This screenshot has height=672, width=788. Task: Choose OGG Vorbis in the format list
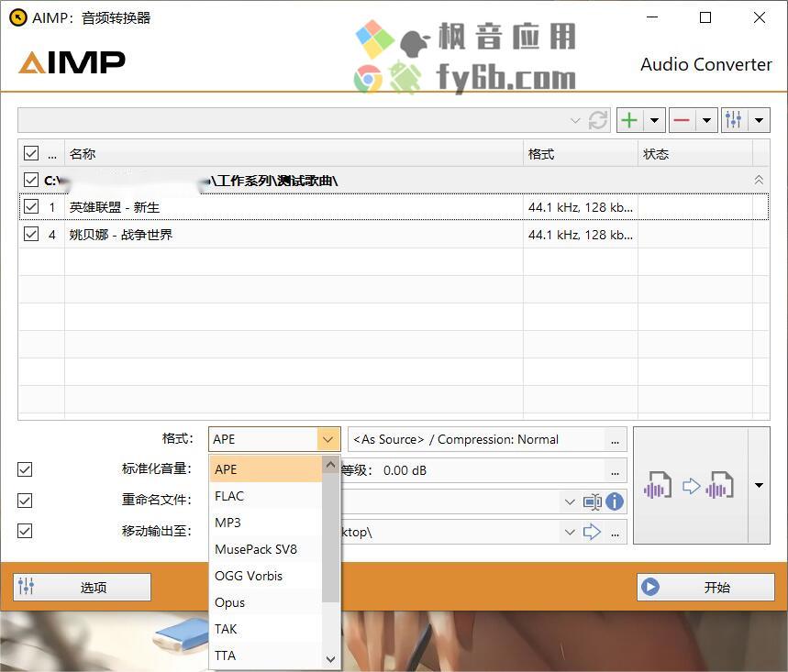coord(265,576)
